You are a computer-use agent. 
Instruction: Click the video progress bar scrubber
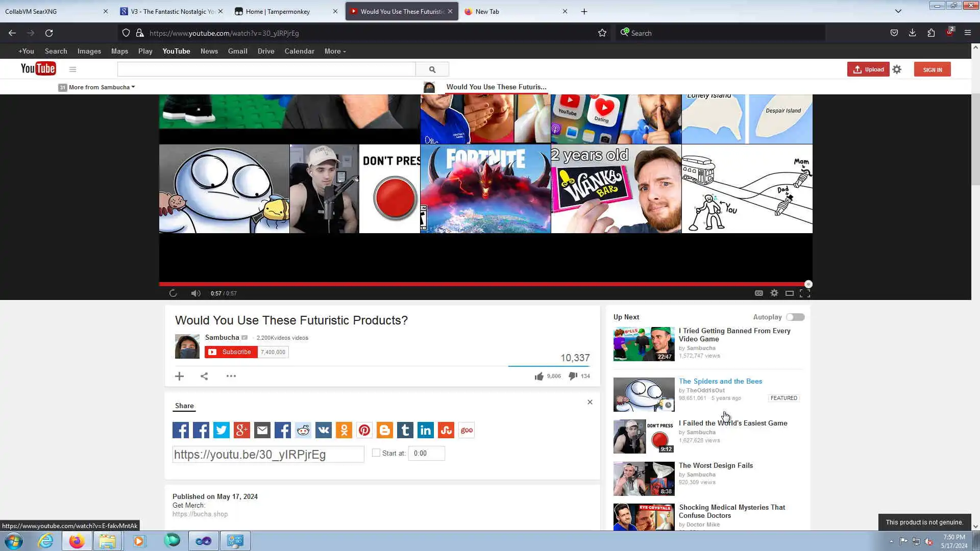[x=808, y=284]
